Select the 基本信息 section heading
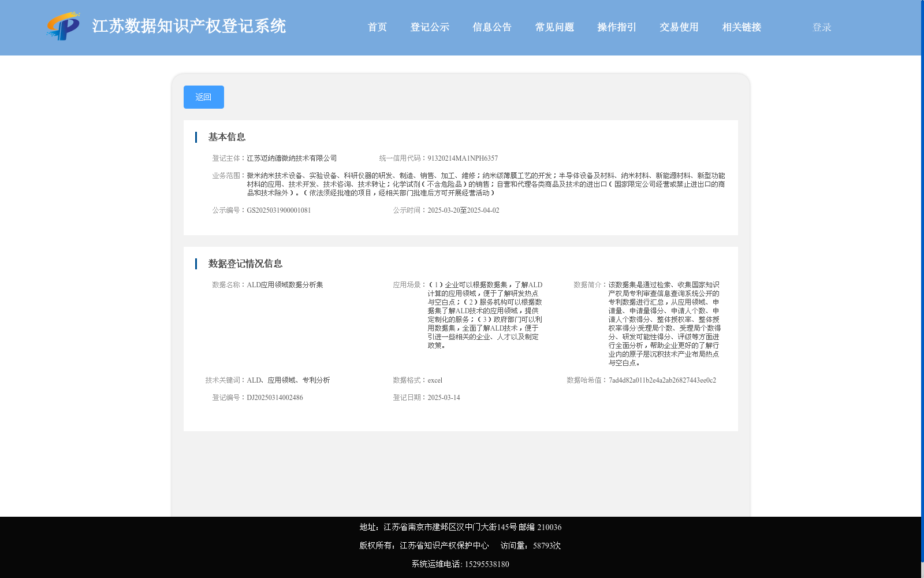 227,137
